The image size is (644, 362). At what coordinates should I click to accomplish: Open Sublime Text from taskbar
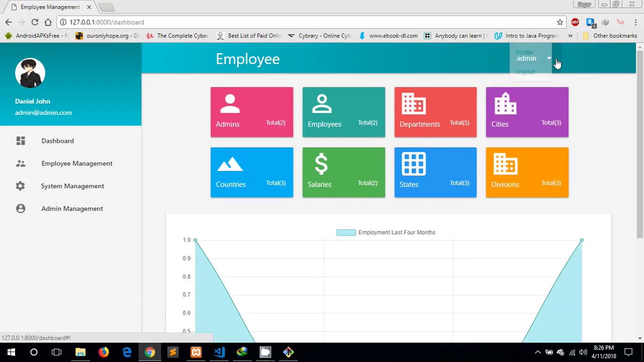pos(173,352)
